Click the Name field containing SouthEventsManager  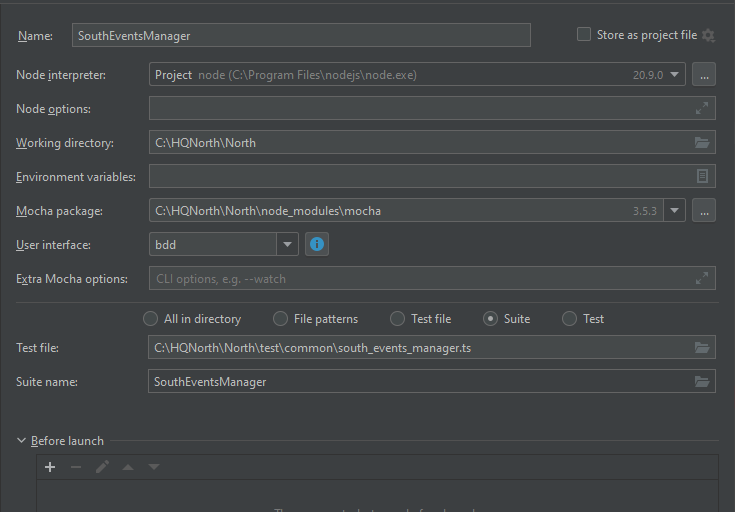pos(301,35)
